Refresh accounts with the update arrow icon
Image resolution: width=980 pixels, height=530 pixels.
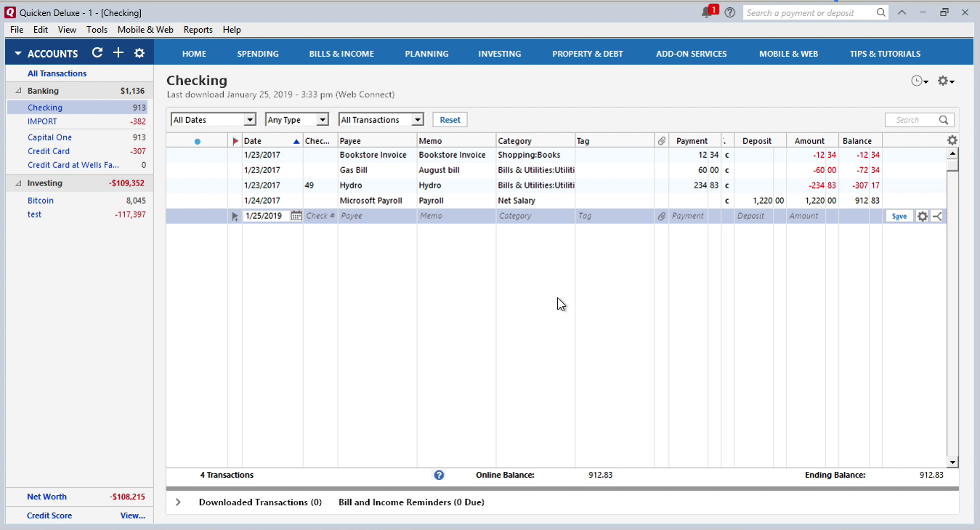coord(97,52)
